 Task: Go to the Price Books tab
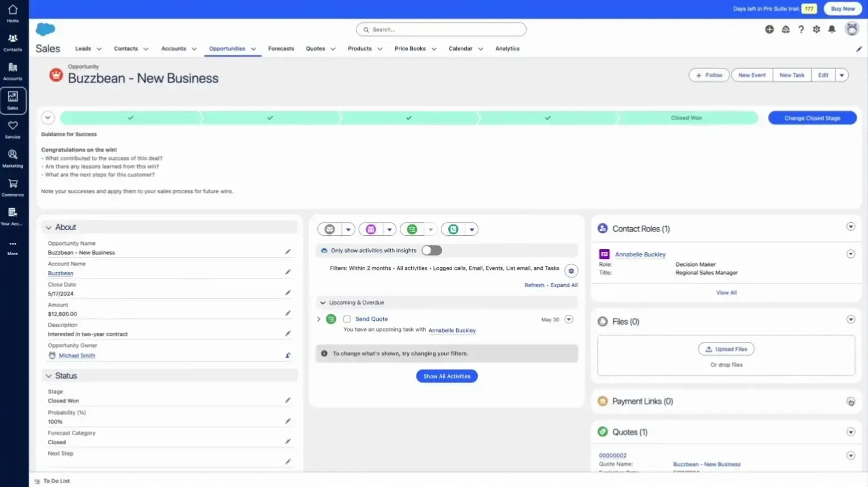point(410,49)
